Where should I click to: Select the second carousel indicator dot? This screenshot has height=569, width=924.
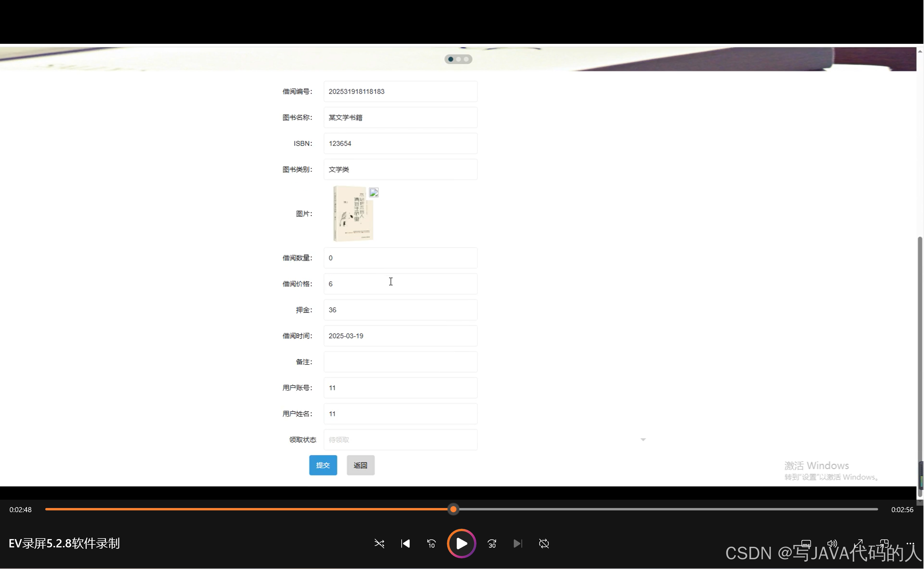coord(458,59)
